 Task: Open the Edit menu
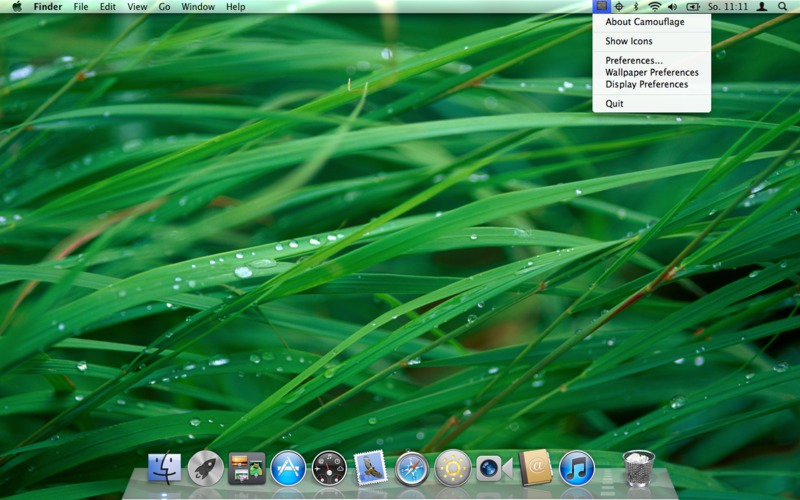(108, 7)
